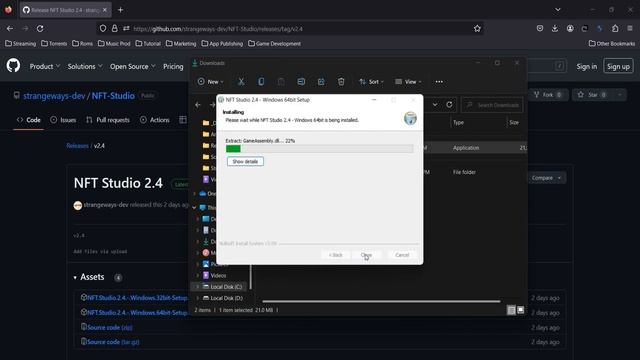Screen dimensions: 640x360
Task: Reload the page in Firefox
Action: click(40, 29)
